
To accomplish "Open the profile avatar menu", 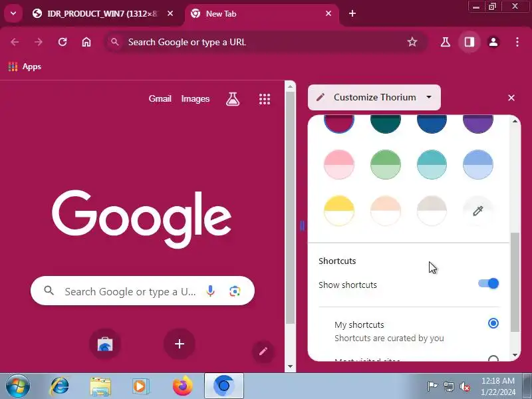I will tap(493, 42).
